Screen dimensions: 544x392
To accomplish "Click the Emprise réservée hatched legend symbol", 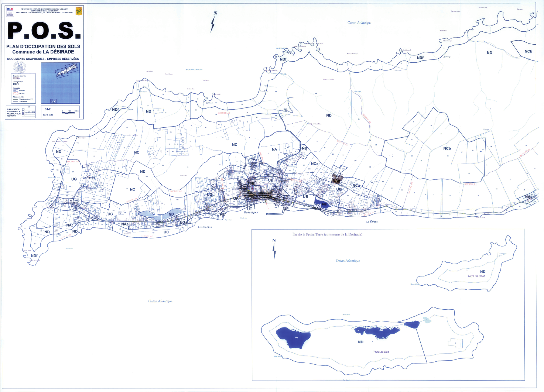I will 16,78.
